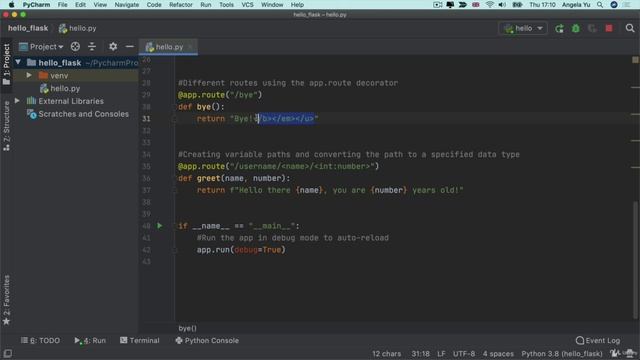Change indent setting 4 spaces
640x360 pixels.
coord(498,354)
